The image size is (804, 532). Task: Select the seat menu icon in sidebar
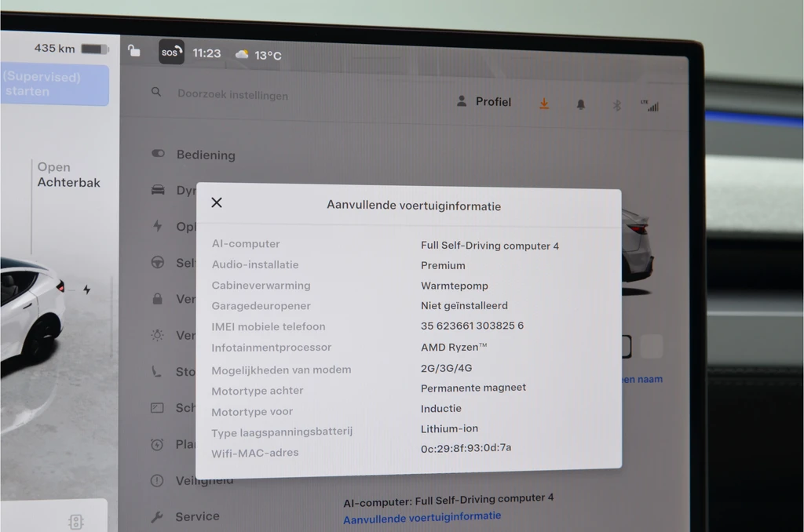pos(156,371)
